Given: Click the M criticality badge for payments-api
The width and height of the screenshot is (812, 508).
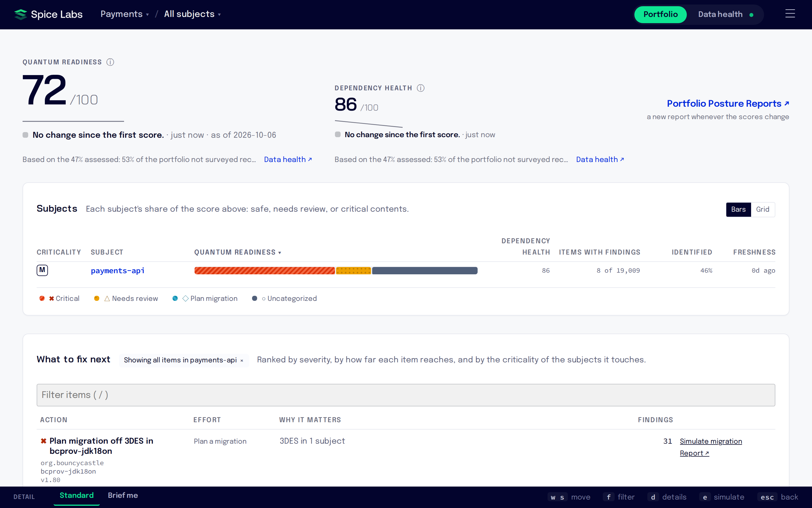Looking at the screenshot, I should coord(42,270).
